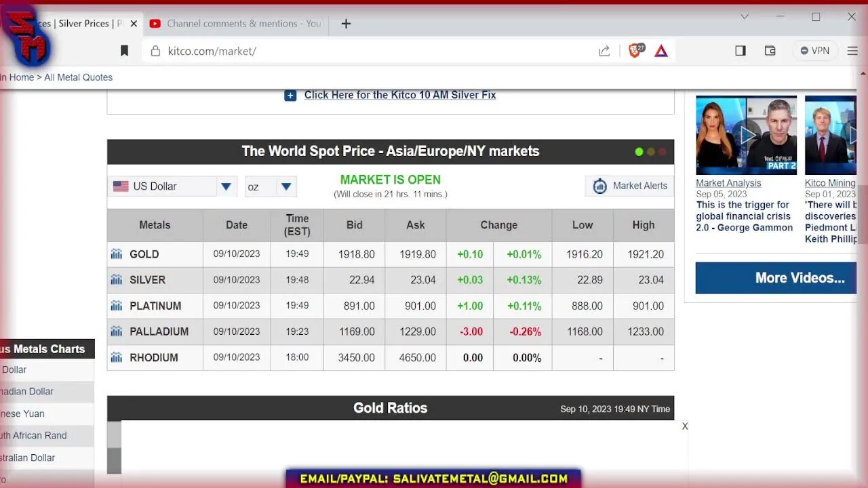
Task: Click the Home breadcrumb link
Action: point(22,77)
